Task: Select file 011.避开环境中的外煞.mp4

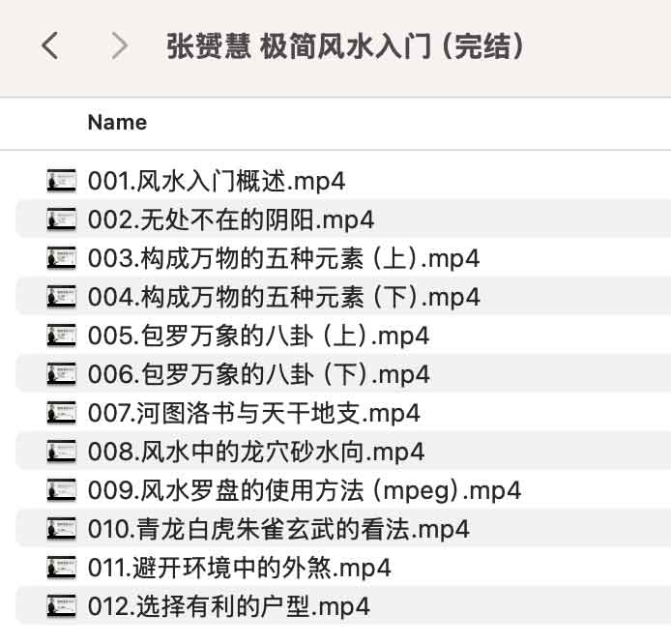Action: (x=240, y=568)
